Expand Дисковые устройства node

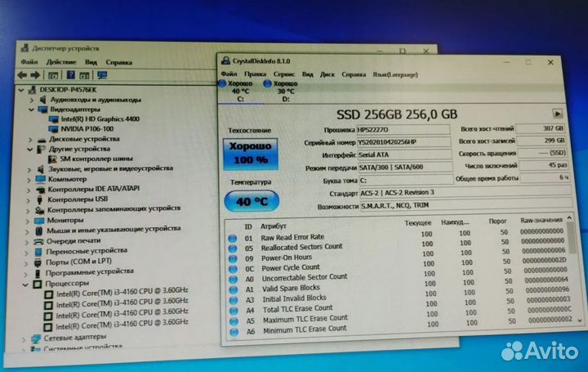point(30,140)
